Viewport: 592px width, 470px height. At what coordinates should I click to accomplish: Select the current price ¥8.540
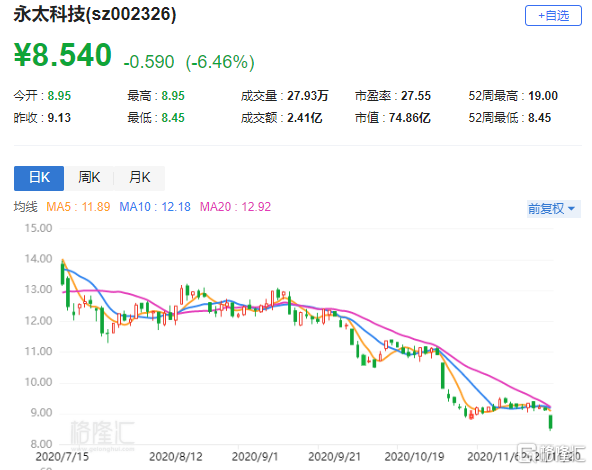point(63,55)
